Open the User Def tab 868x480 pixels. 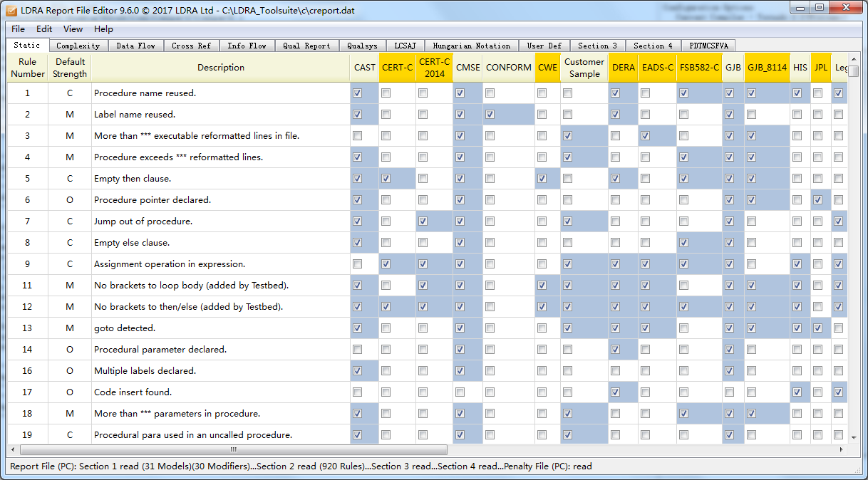[x=544, y=46]
